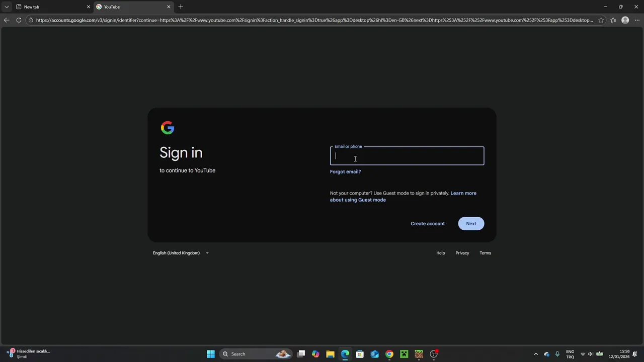Click the address bar URL field

(x=314, y=20)
